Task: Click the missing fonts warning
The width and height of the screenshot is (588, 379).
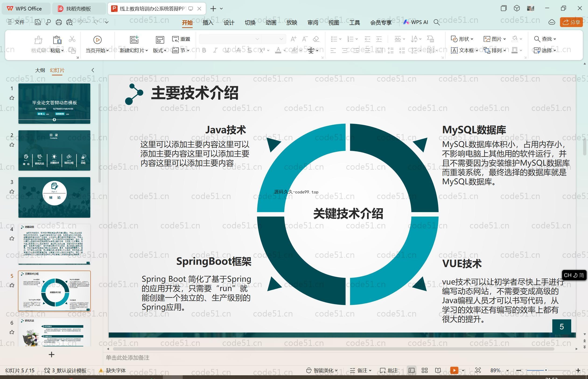Action: pos(112,370)
